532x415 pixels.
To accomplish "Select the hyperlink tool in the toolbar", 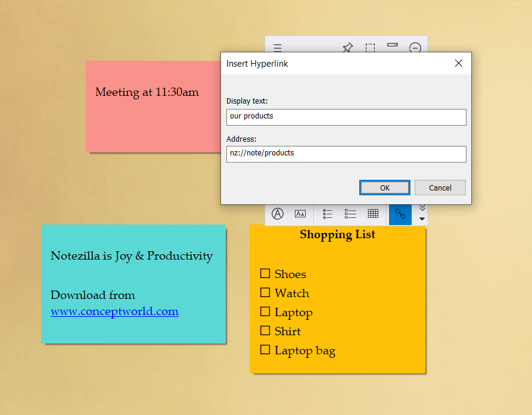I will [400, 214].
